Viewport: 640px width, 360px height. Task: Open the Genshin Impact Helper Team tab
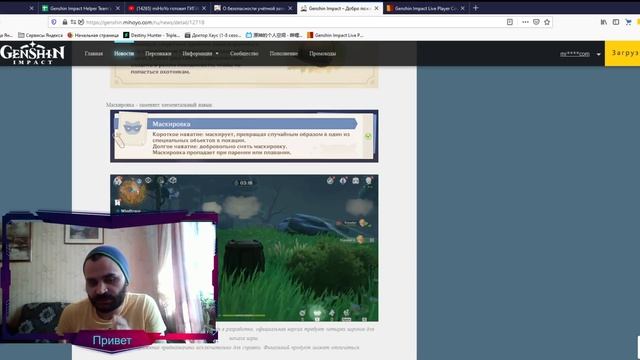(76, 8)
